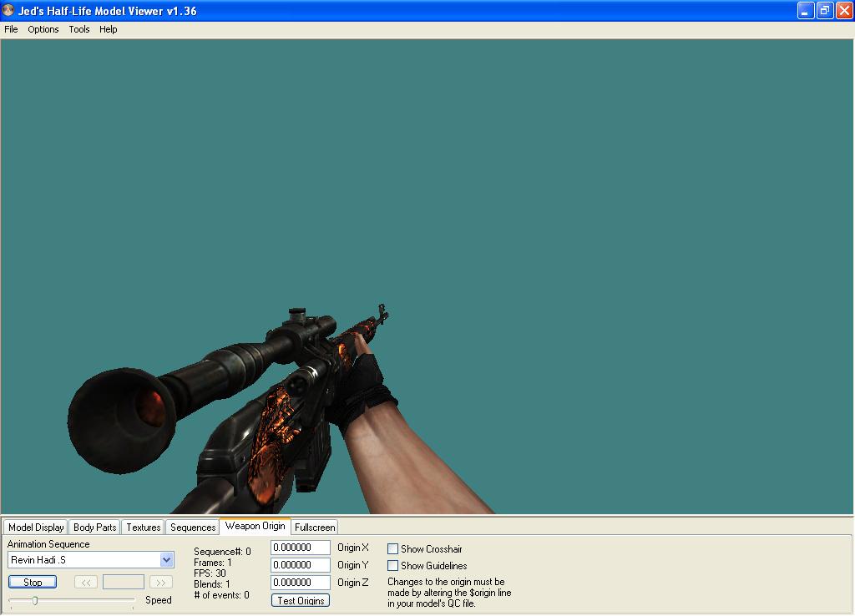This screenshot has width=855, height=616.
Task: Click the frame number field
Action: click(x=124, y=583)
